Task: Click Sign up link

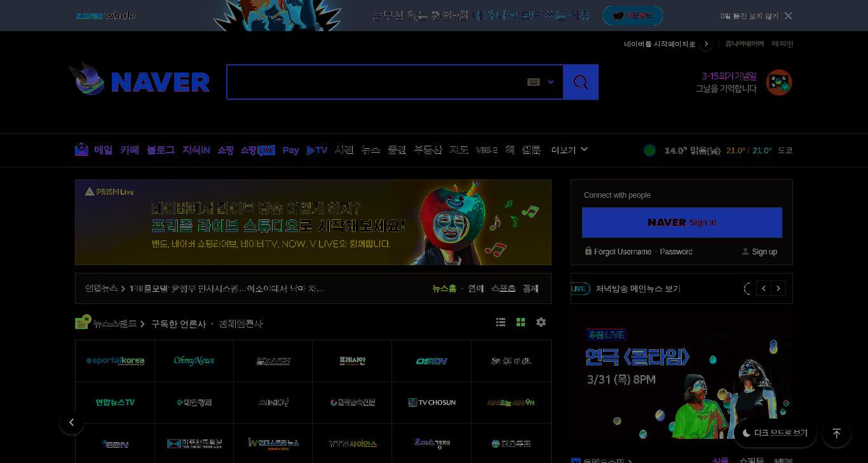Action: (764, 252)
